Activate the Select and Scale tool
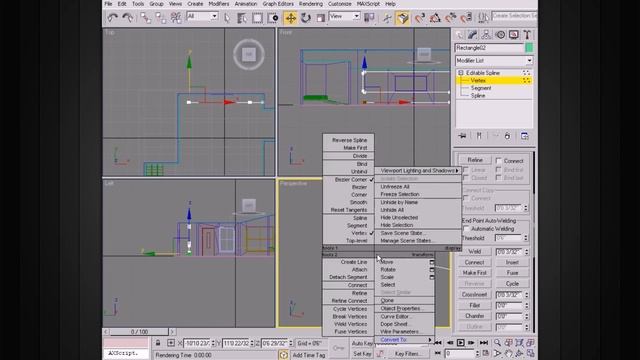 click(321, 18)
